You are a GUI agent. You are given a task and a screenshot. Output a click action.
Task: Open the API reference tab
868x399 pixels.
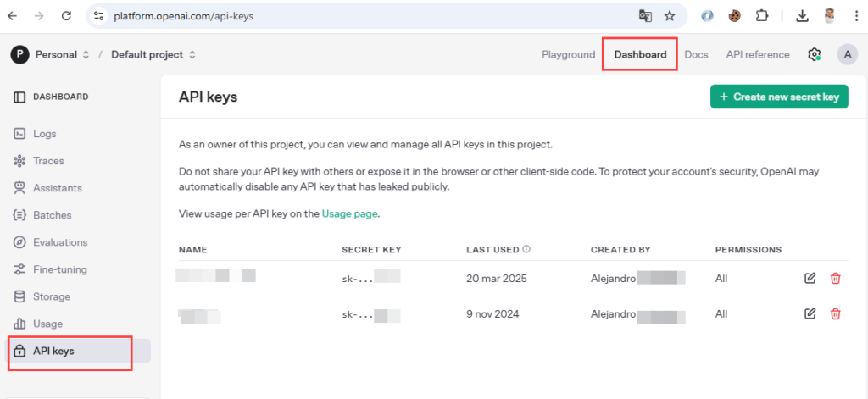coord(758,55)
